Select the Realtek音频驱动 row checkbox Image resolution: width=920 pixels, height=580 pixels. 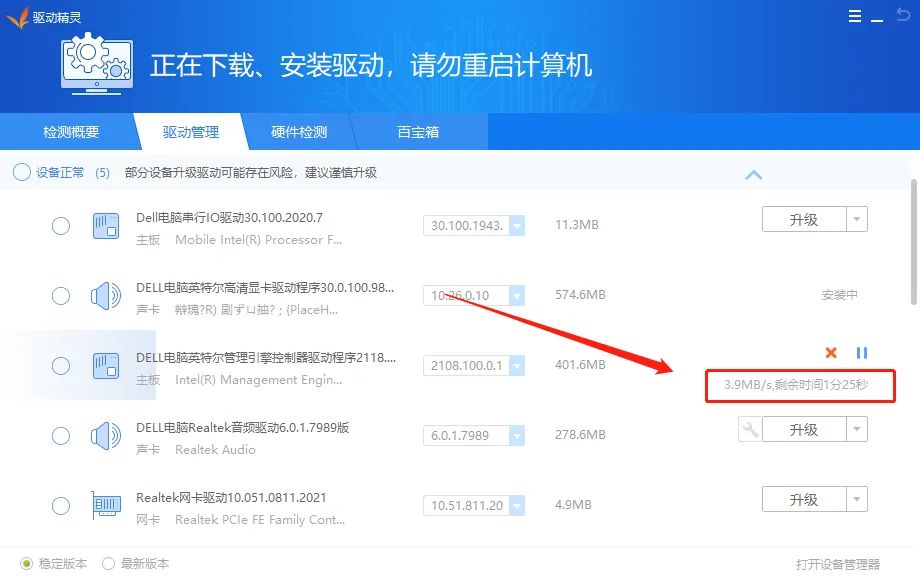(61, 436)
